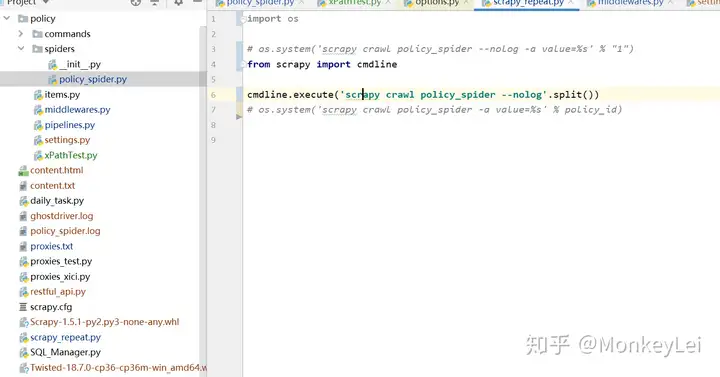This screenshot has width=720, height=377.
Task: Open the Project view dropdown arrow
Action: [45, 2]
